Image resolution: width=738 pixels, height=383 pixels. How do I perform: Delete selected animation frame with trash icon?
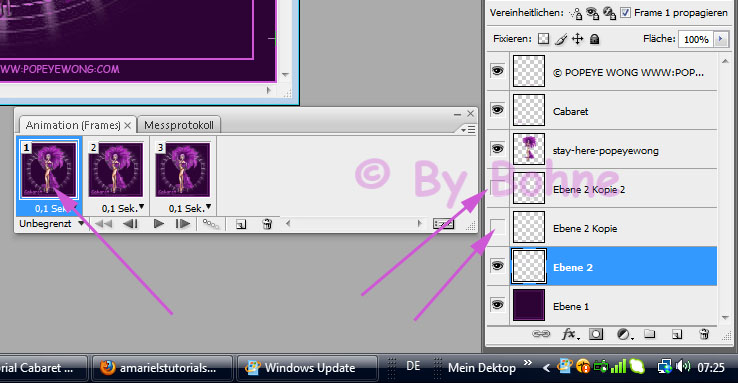(267, 224)
